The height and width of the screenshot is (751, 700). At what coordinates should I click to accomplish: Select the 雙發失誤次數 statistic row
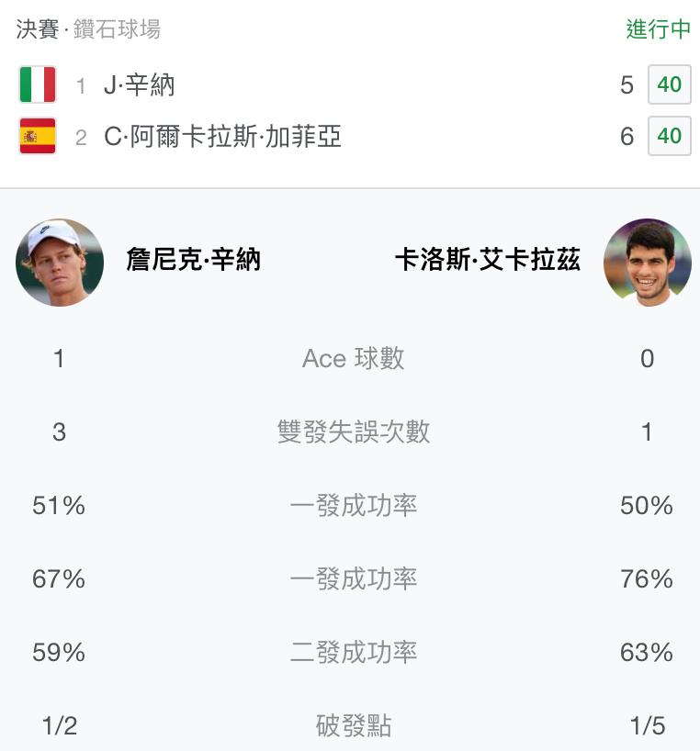point(350,432)
